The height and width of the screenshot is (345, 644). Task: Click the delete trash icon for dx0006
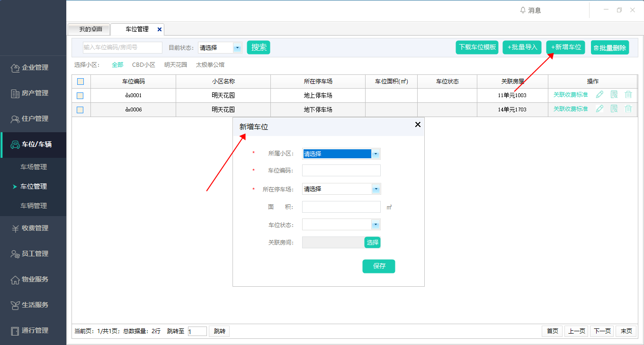click(628, 109)
